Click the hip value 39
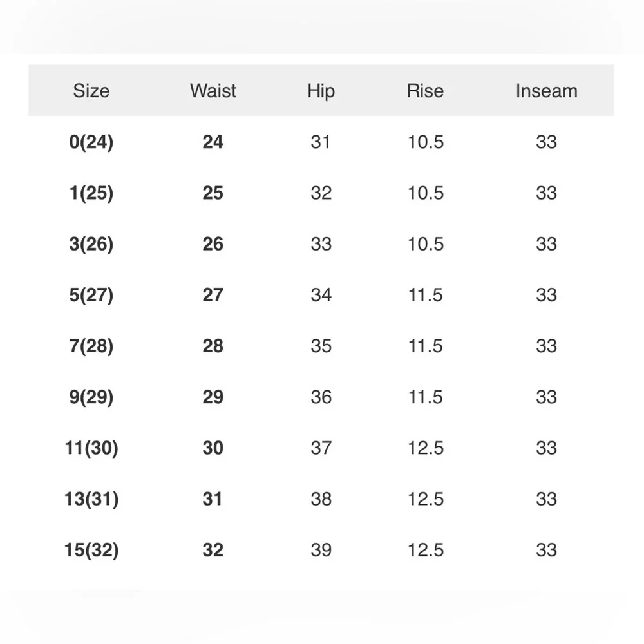 pyautogui.click(x=321, y=551)
